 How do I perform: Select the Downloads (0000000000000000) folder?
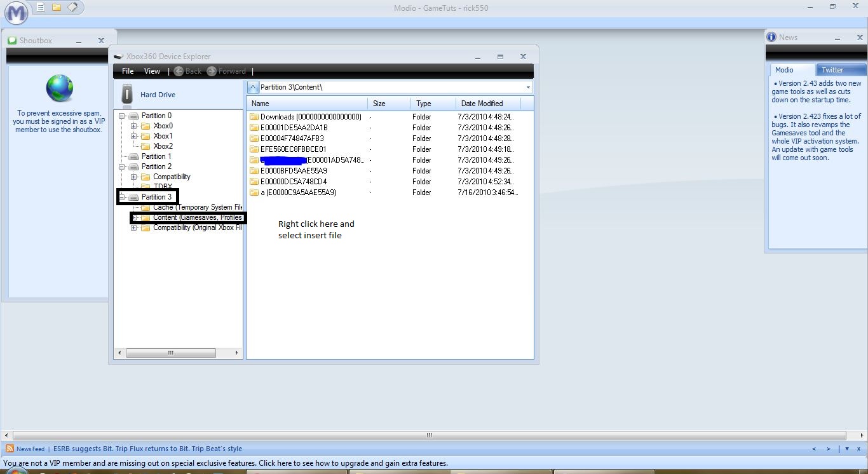click(x=311, y=117)
